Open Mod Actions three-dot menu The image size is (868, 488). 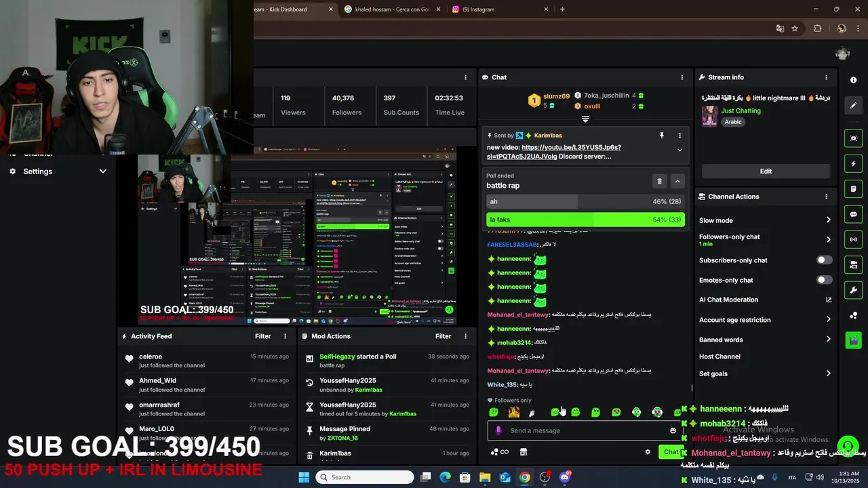coord(465,336)
